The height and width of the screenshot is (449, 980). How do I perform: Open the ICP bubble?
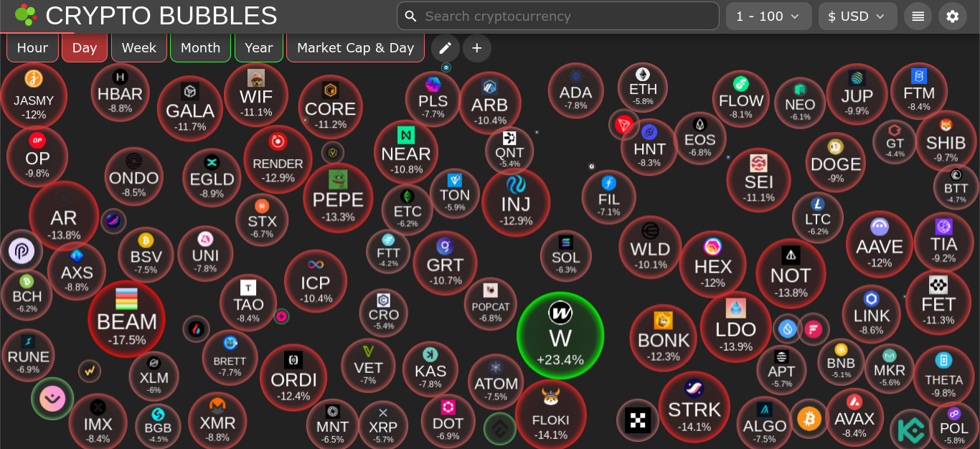316,280
